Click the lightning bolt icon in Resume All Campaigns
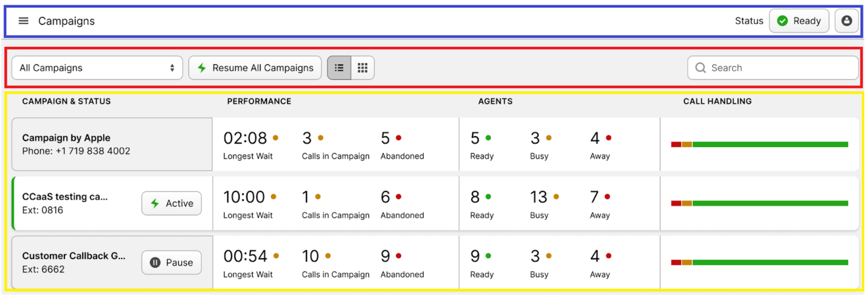 202,68
